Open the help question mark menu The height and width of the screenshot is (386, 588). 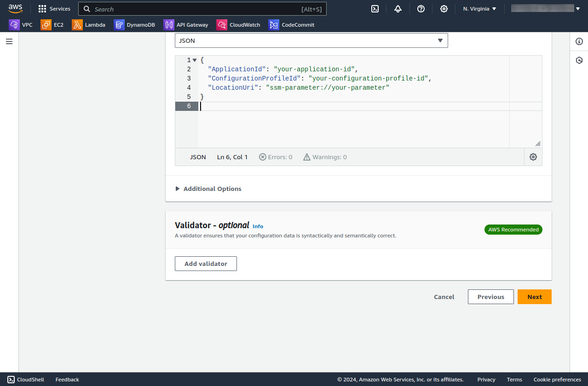coord(421,9)
